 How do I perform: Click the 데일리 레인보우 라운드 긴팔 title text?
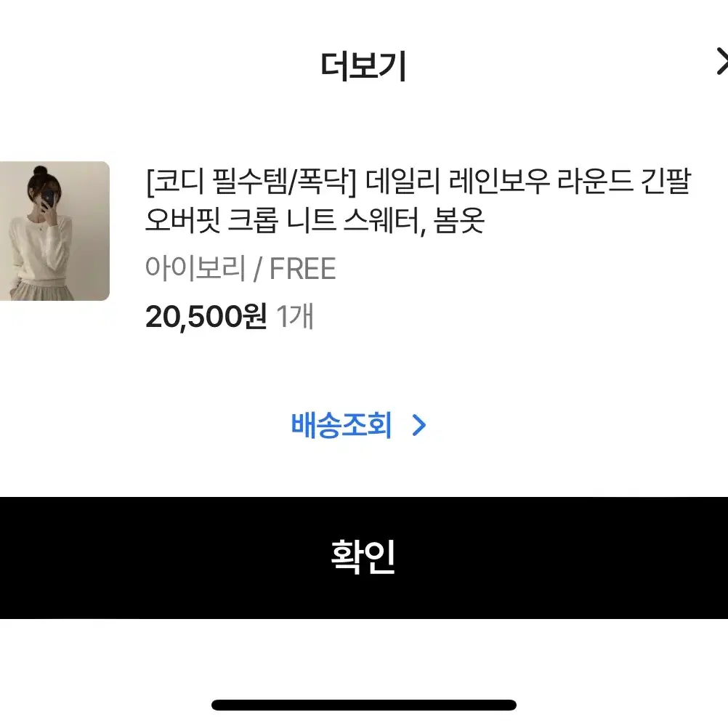(529, 182)
